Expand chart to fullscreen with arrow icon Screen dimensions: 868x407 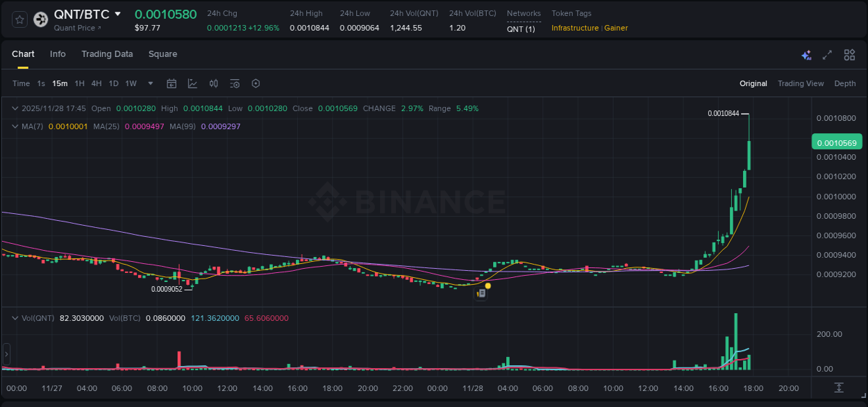pyautogui.click(x=827, y=54)
